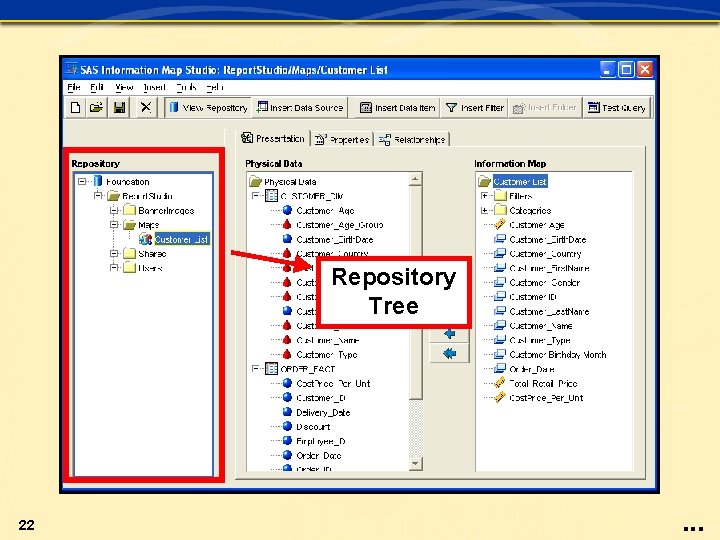This screenshot has height=540, width=720.
Task: Collapse the ReportStudio folder node
Action: 98,196
